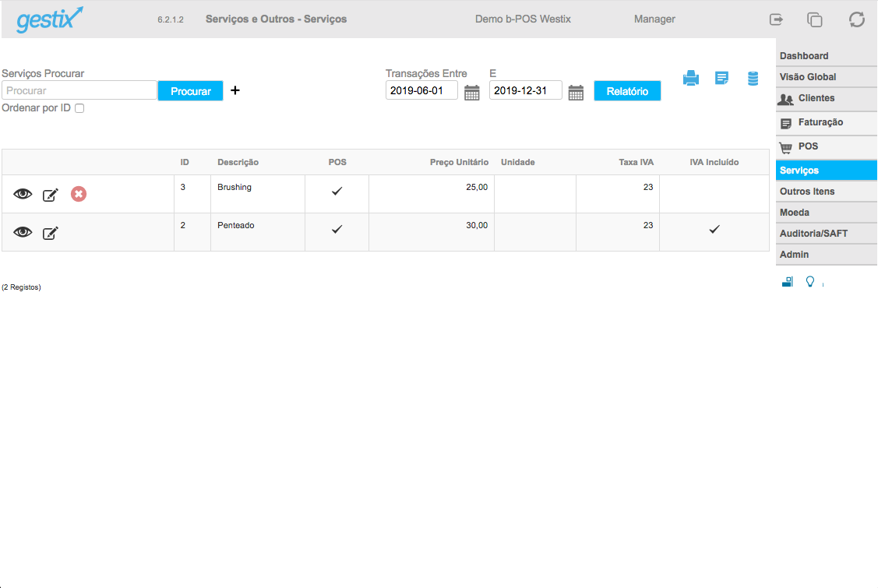Viewport: 878px width, 588px height.
Task: Click the Taxa IVA column header
Action: [x=636, y=162]
